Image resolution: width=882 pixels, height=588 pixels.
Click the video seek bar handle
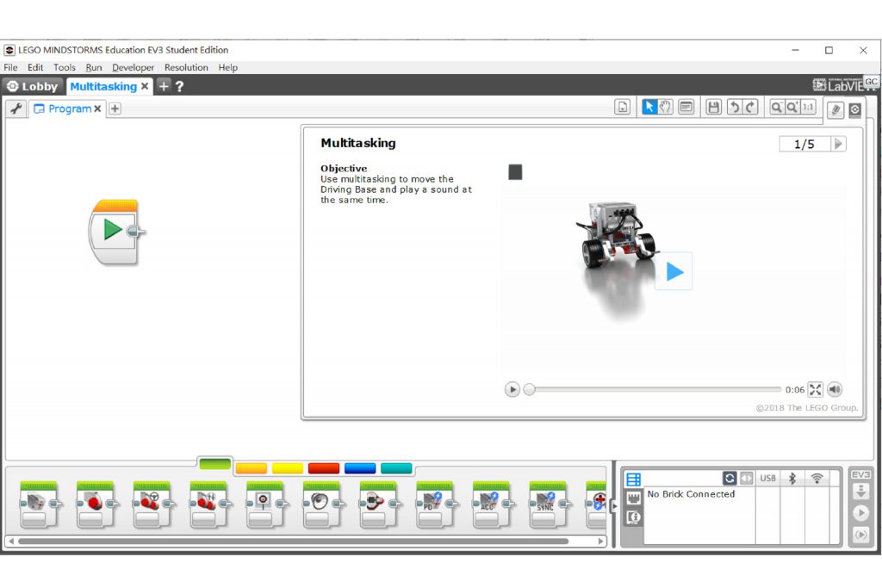[x=529, y=389]
